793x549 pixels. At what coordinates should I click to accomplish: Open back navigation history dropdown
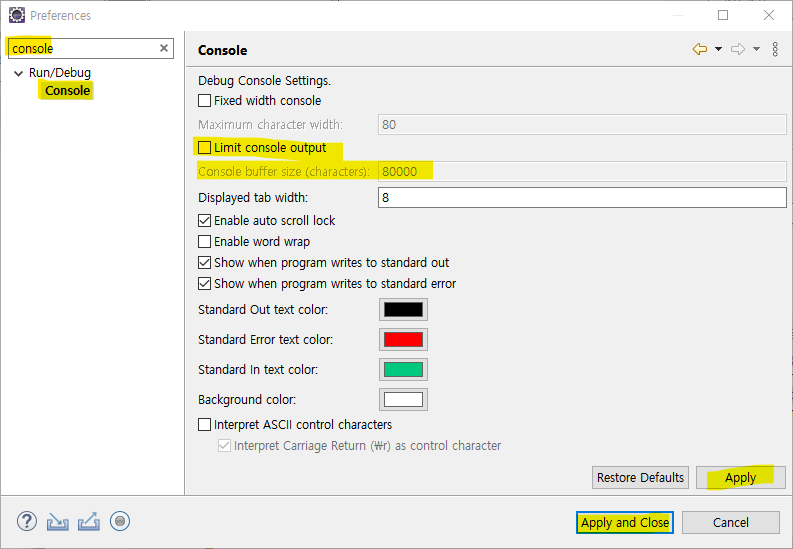pos(718,49)
